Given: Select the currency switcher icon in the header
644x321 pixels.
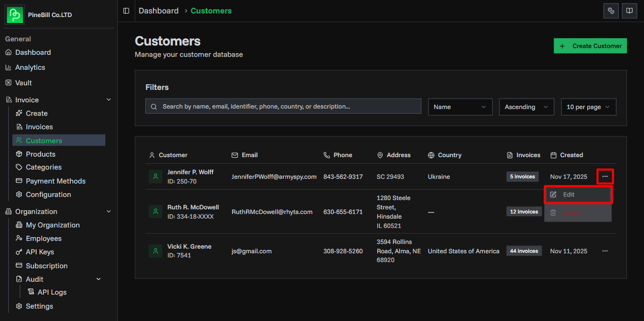Looking at the screenshot, I should [611, 10].
